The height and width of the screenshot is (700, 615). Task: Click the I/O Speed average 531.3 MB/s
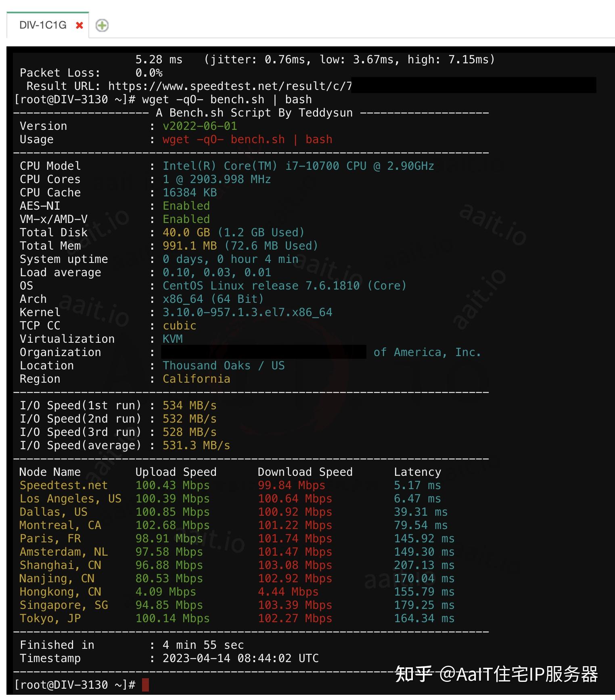(x=196, y=446)
